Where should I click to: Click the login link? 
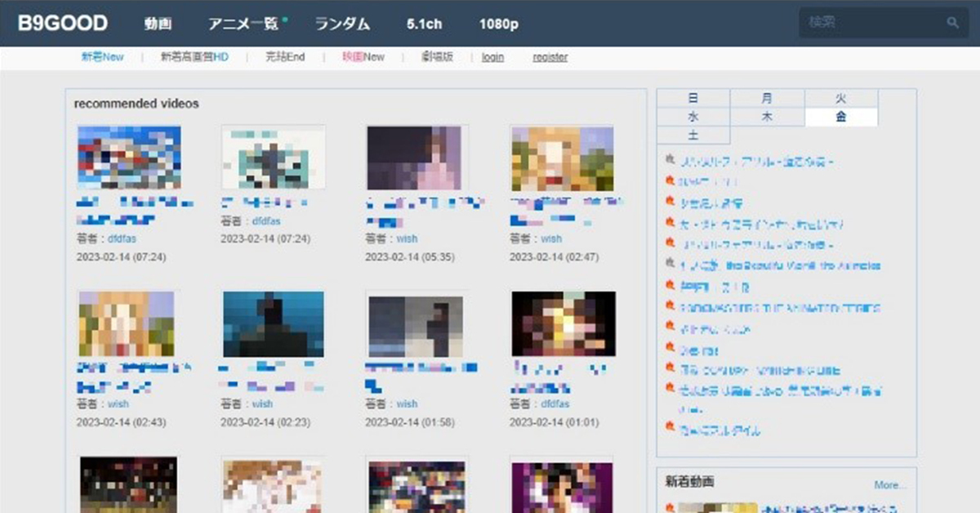click(x=492, y=57)
